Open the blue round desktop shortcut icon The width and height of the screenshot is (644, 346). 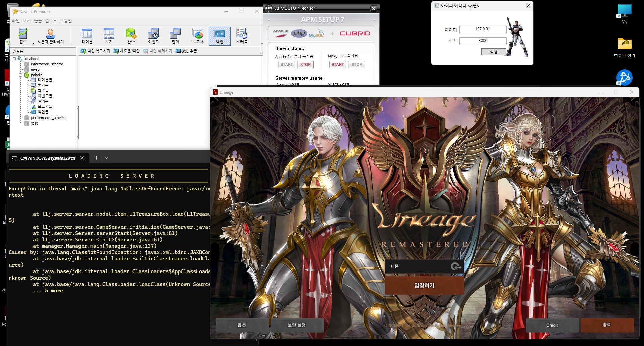pos(624,78)
